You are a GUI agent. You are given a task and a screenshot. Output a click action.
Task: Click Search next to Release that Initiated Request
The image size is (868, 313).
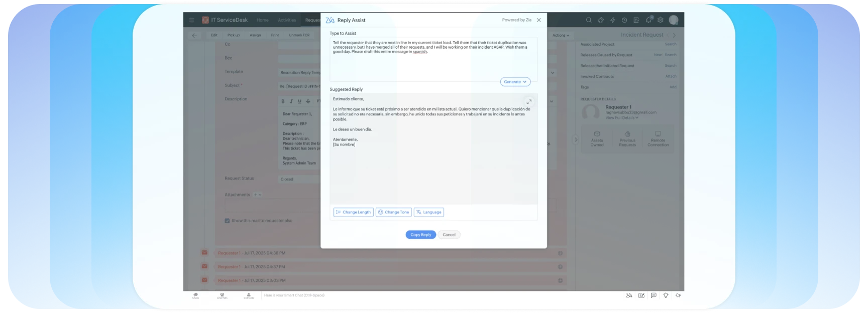(671, 66)
